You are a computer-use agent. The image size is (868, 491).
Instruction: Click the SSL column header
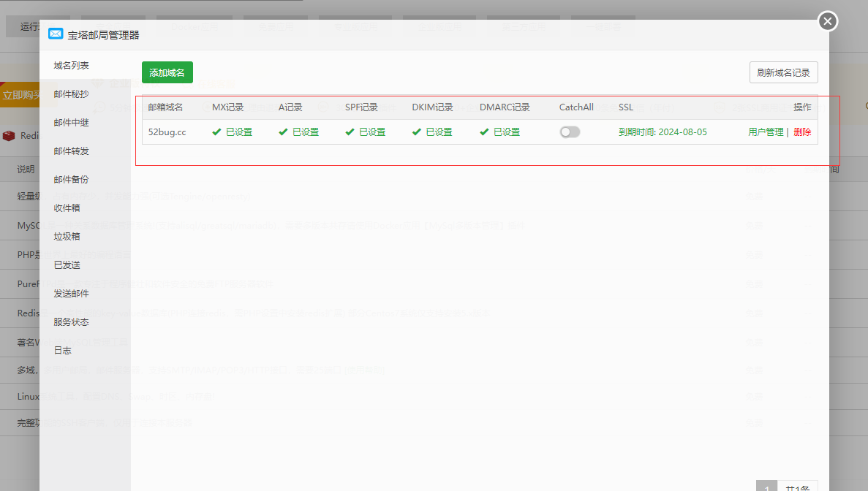[625, 107]
